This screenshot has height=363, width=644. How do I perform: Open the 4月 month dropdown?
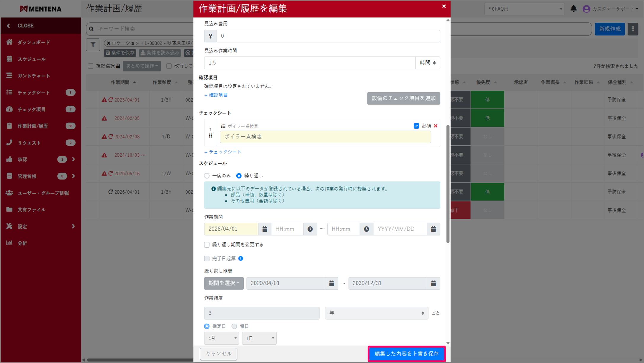click(x=222, y=338)
